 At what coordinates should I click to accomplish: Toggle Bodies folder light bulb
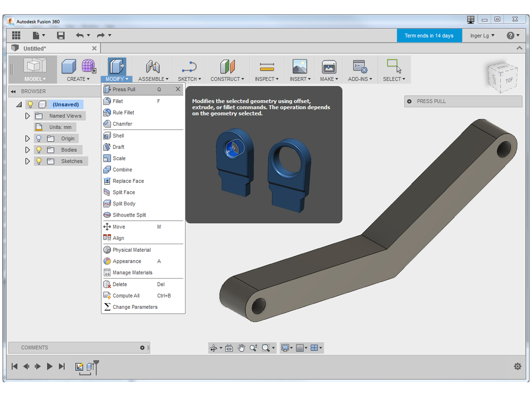(x=39, y=150)
